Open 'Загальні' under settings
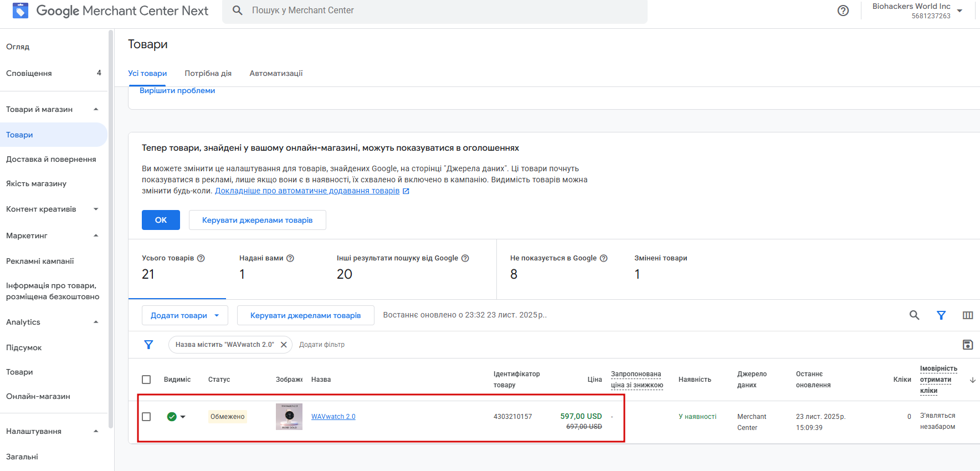980x471 pixels. (x=22, y=457)
